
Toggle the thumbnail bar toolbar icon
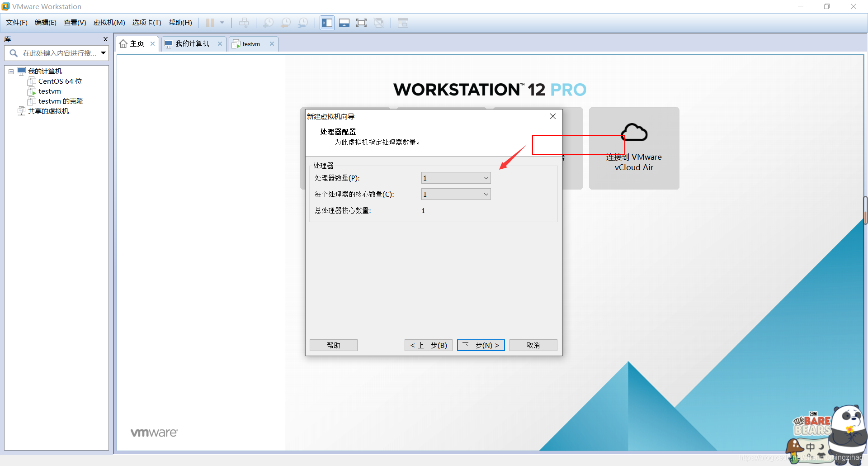[344, 23]
